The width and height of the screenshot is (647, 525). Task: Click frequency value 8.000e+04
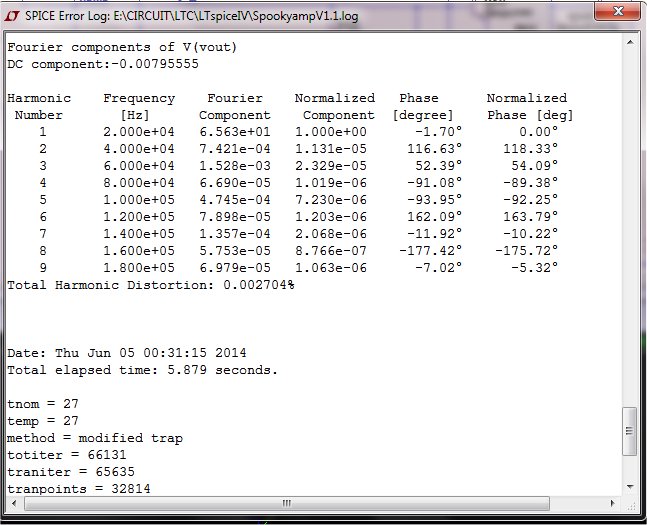coord(139,183)
